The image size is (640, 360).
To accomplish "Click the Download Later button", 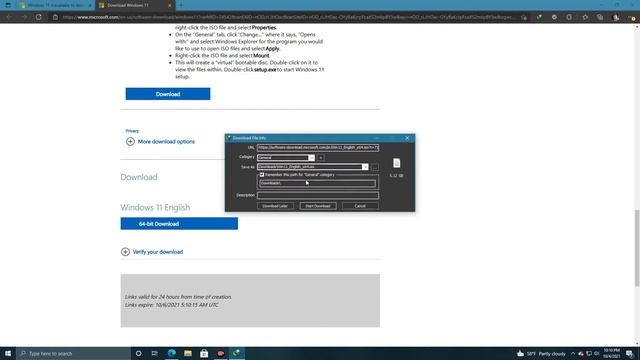I will coord(275,206).
